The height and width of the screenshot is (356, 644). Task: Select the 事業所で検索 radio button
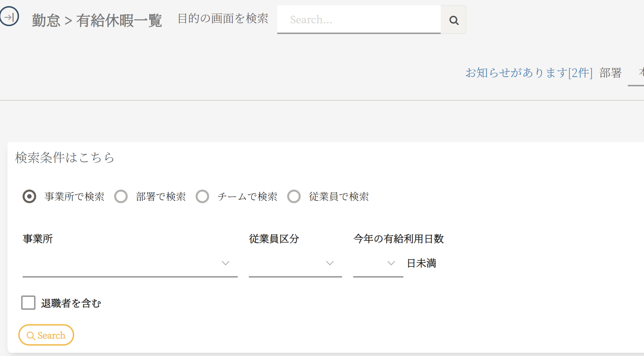[x=29, y=196]
